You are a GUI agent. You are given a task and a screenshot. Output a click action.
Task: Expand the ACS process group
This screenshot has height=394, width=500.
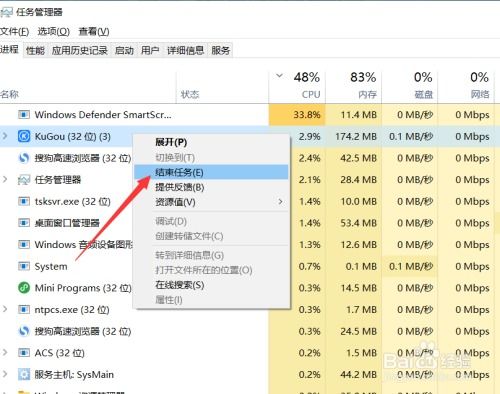coord(5,352)
